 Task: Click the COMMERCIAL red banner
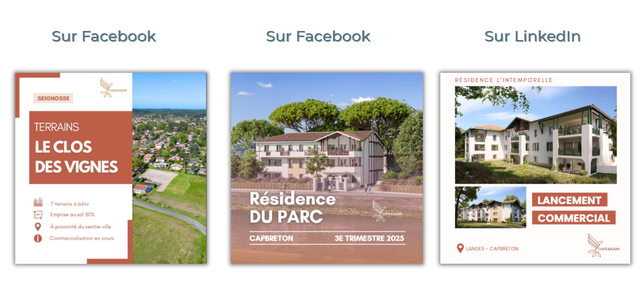[x=574, y=218]
